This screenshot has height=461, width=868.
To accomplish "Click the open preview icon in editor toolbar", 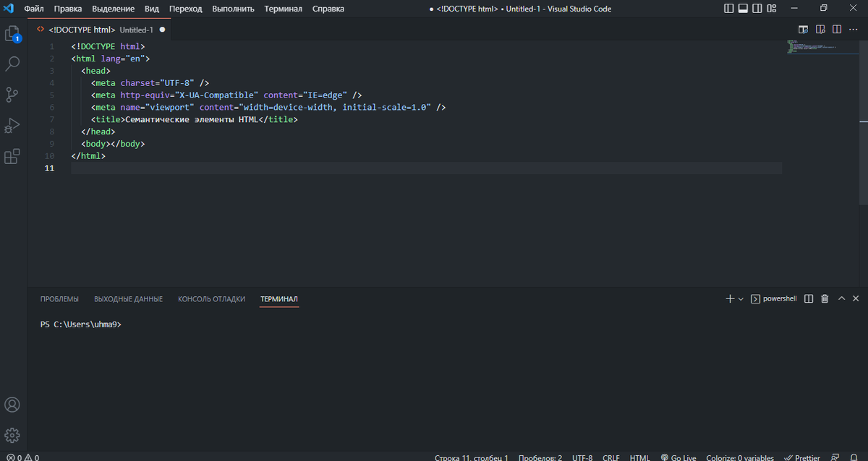I will (803, 30).
